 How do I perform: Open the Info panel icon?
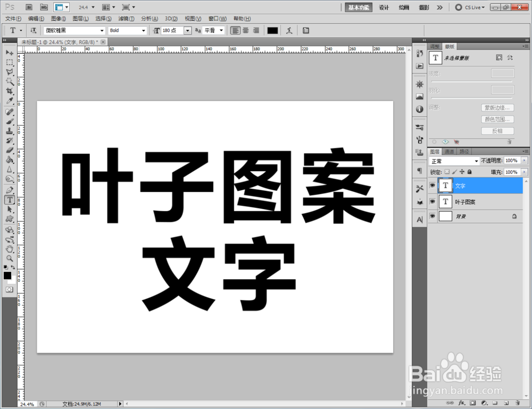[420, 109]
